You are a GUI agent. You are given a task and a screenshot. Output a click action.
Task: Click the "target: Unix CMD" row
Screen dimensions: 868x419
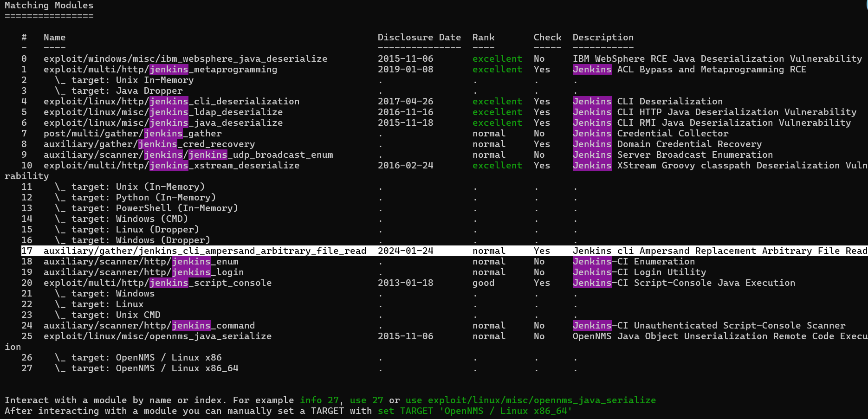click(108, 315)
